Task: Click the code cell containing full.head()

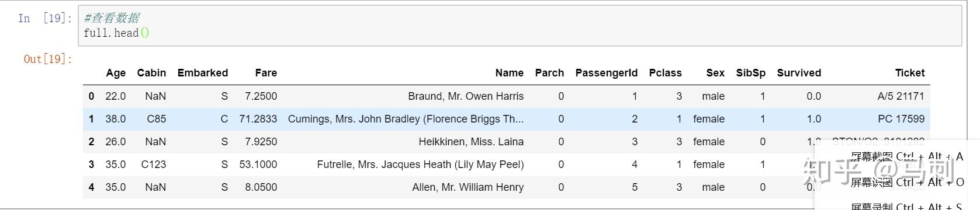Action: [520, 26]
